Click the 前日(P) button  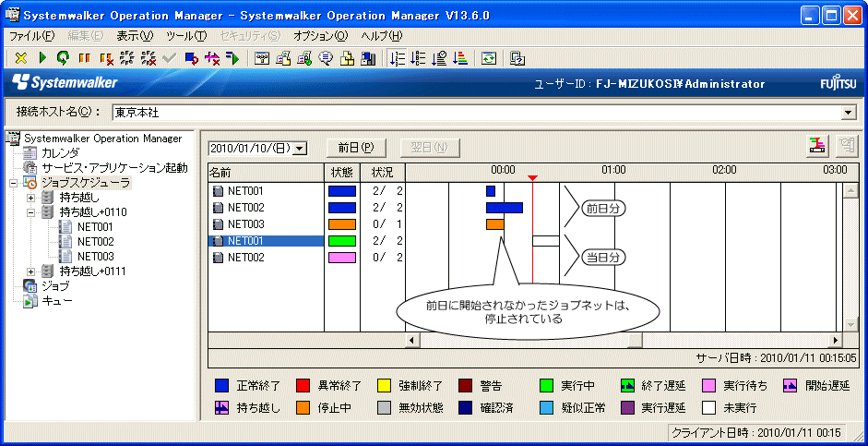(355, 148)
